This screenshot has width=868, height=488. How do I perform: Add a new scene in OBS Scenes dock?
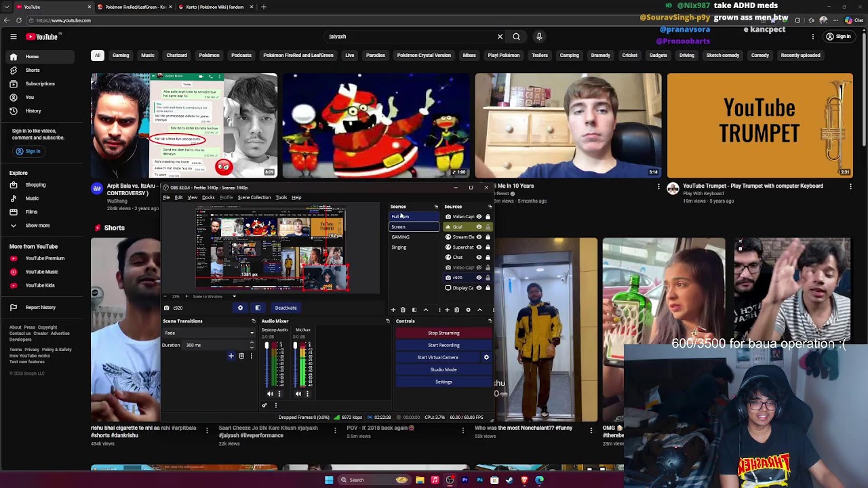point(393,310)
